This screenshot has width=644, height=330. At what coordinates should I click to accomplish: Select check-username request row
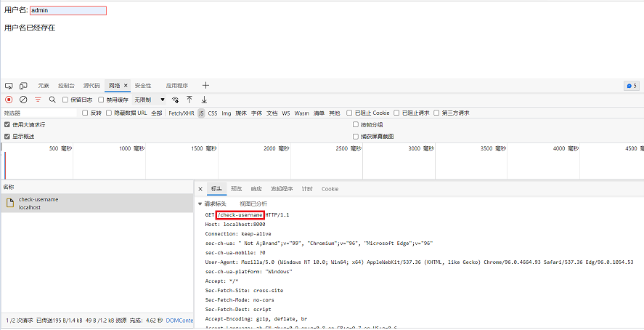(97, 203)
